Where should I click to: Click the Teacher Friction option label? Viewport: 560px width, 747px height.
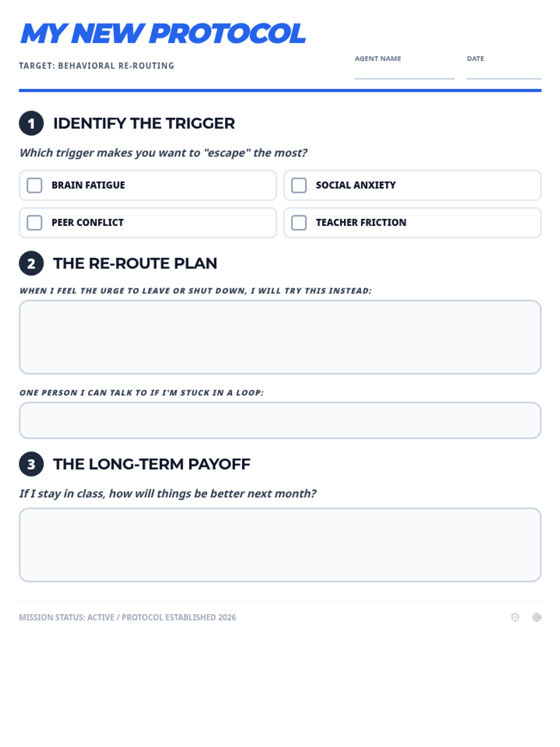pos(361,223)
